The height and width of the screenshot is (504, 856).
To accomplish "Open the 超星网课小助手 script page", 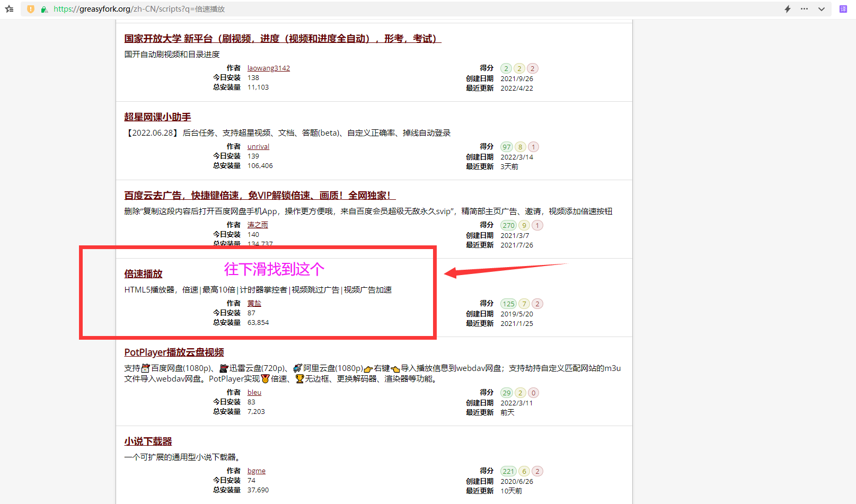I will [x=157, y=117].
